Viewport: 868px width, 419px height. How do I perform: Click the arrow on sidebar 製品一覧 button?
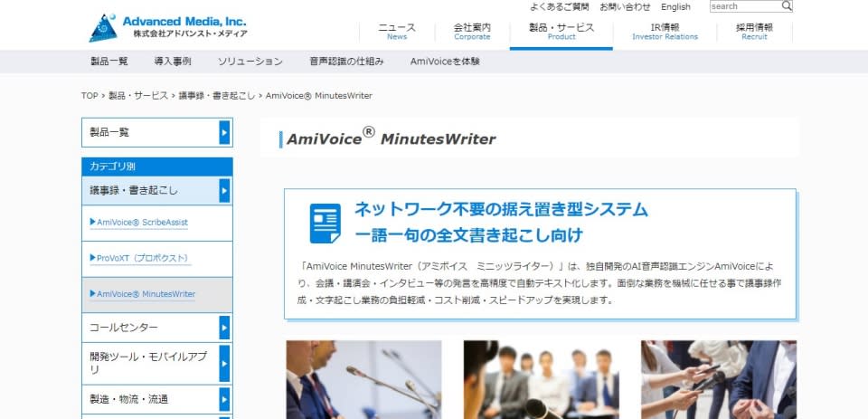(224, 132)
